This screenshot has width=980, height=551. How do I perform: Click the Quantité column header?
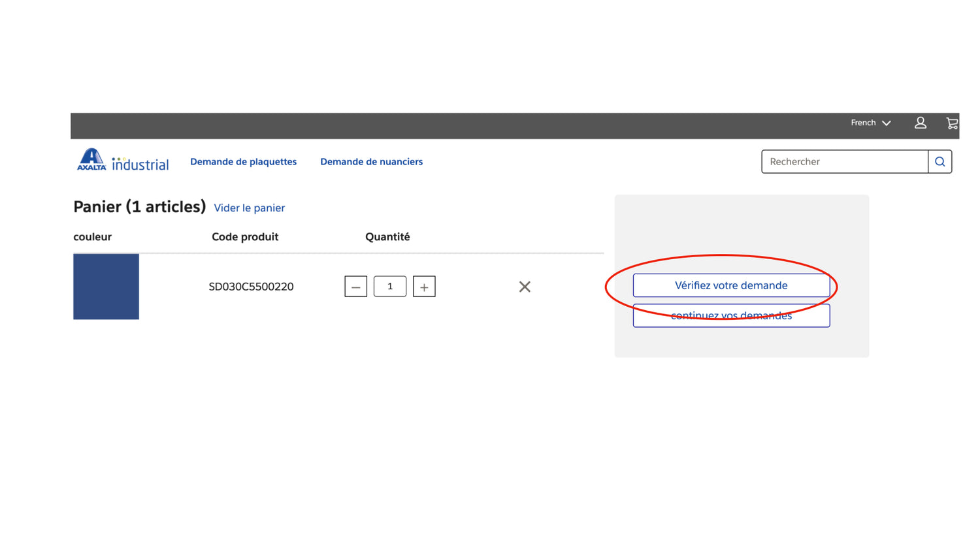click(x=387, y=237)
